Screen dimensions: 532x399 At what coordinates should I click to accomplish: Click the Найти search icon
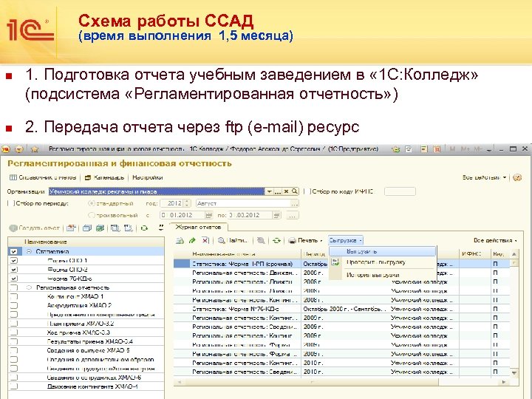(x=222, y=241)
